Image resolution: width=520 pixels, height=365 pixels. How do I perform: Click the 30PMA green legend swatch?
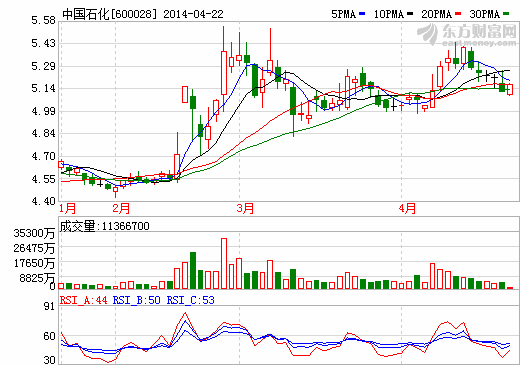click(x=506, y=14)
